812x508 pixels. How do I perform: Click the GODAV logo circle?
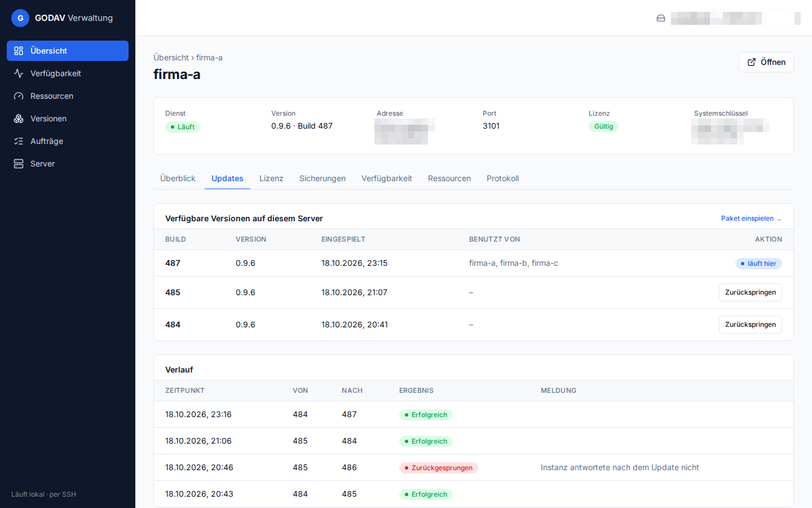[x=20, y=18]
